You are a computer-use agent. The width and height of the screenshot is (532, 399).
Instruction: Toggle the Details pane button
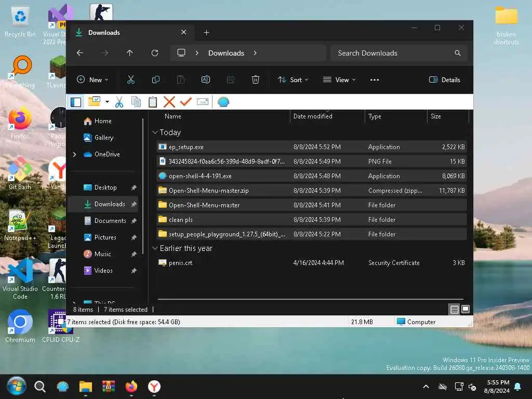pos(445,79)
